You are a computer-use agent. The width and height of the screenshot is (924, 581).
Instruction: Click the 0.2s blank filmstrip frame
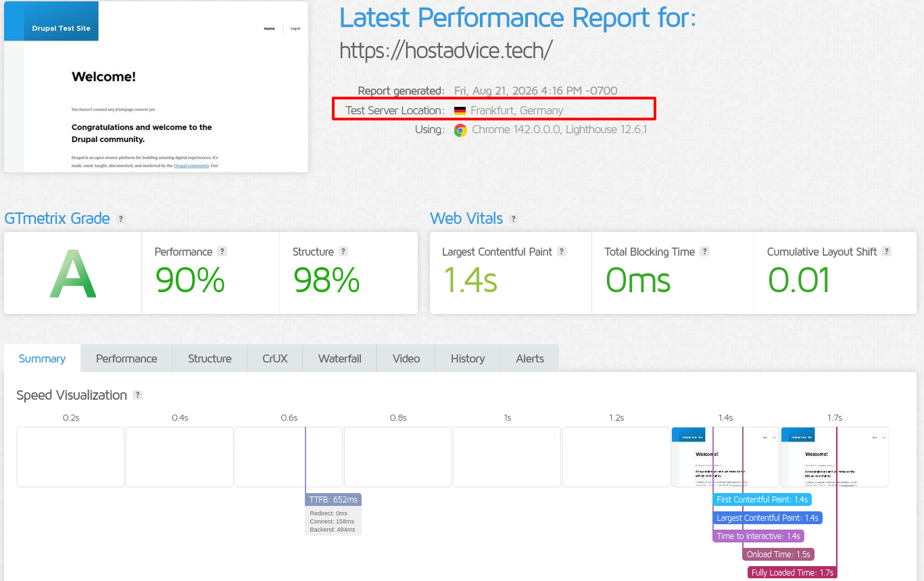(x=70, y=457)
